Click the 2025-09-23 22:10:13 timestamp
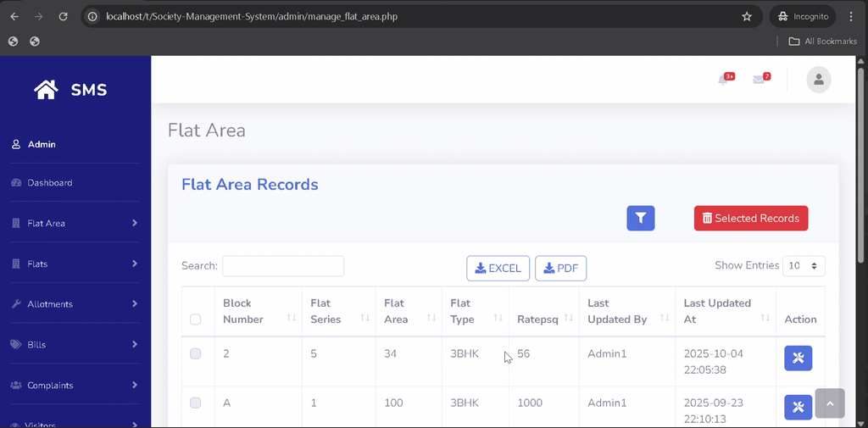Screen dimensions: 868x428 coord(714,411)
